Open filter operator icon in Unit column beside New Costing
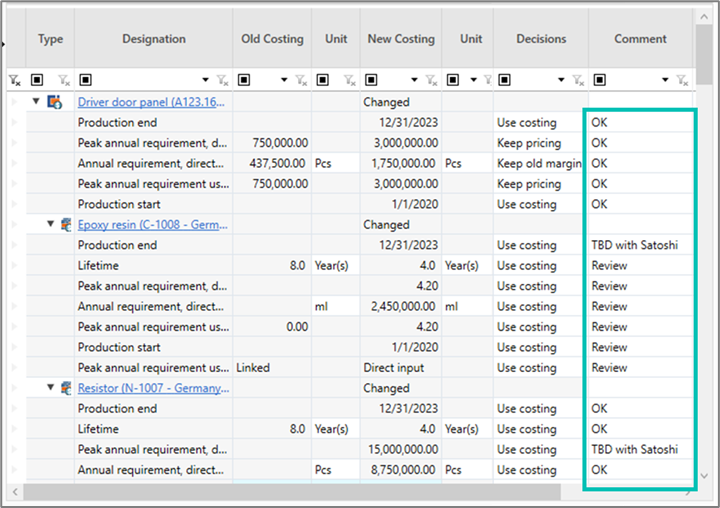This screenshot has width=720, height=508. pyautogui.click(x=453, y=80)
